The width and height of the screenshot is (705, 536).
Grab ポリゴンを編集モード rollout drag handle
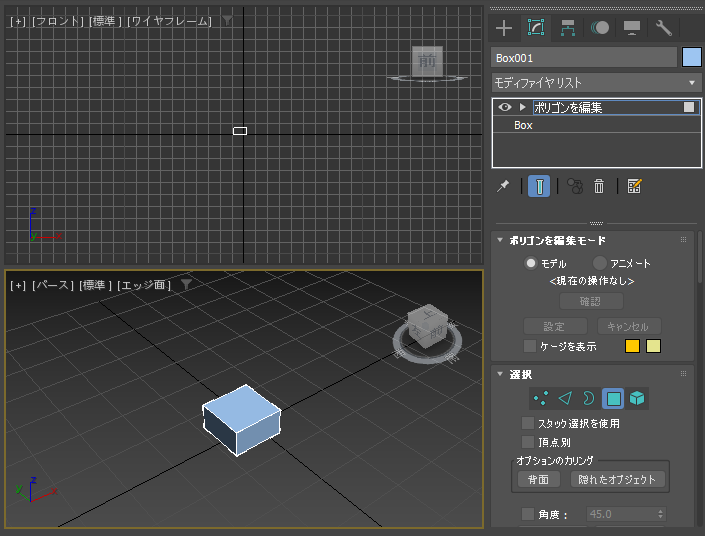pos(683,240)
